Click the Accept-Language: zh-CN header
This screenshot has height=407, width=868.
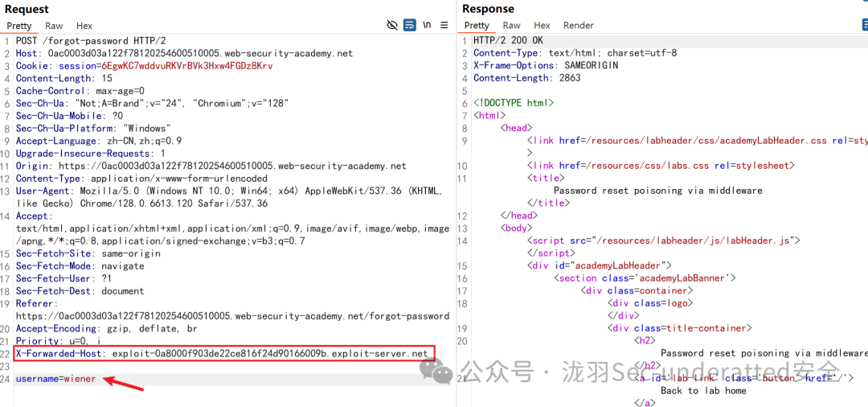pyautogui.click(x=99, y=141)
